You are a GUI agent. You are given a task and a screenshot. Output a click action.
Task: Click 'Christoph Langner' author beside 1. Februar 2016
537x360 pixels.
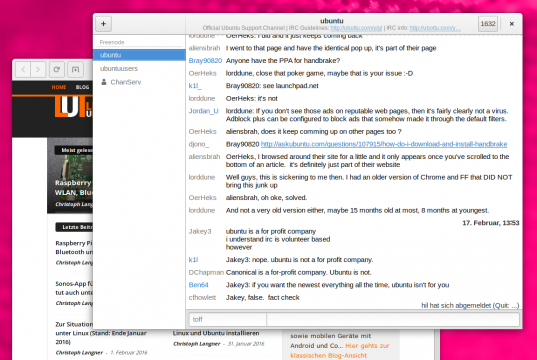tap(79, 352)
